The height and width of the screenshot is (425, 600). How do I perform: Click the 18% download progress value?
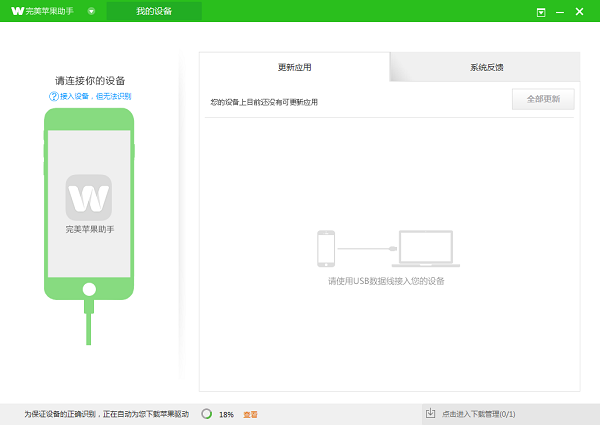(226, 415)
